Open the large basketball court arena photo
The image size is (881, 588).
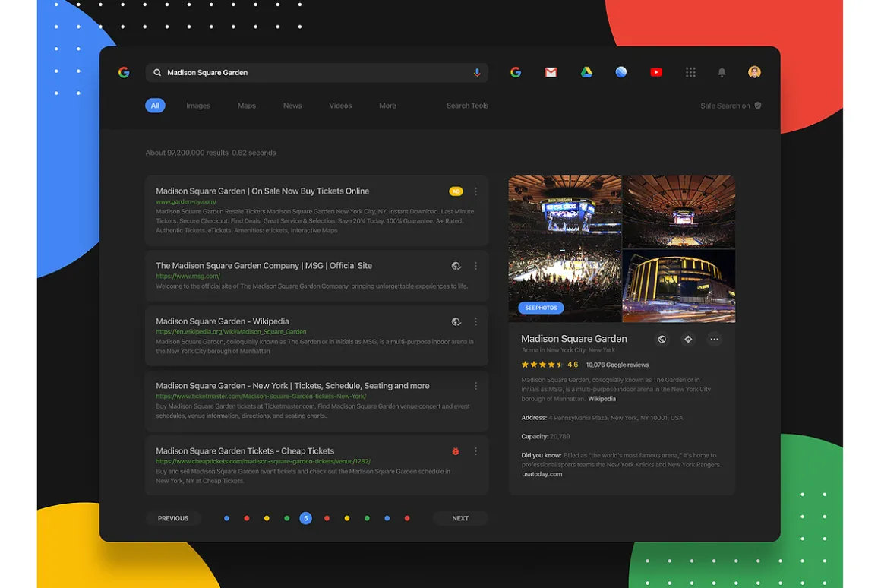click(x=564, y=248)
